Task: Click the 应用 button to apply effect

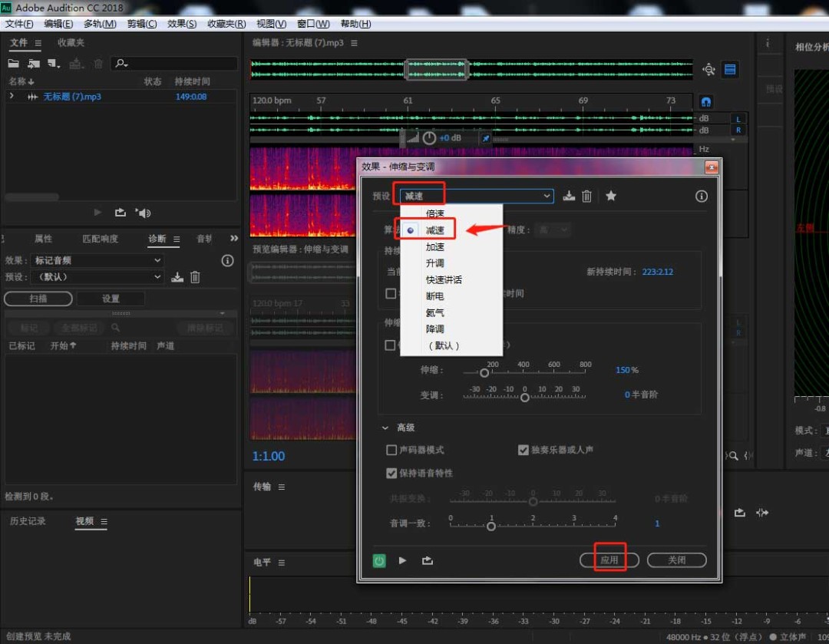Action: [x=609, y=559]
